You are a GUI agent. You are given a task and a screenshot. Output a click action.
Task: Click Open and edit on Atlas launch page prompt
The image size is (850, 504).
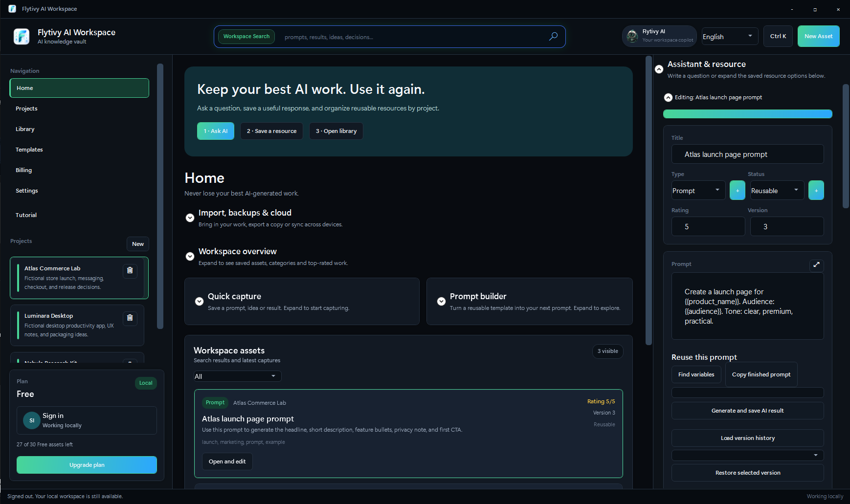tap(227, 461)
